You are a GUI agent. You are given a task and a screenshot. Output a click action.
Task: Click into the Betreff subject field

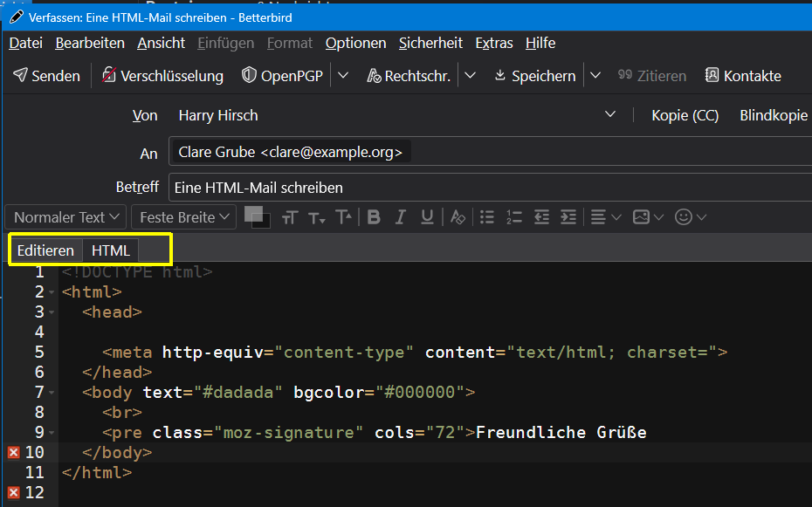click(489, 188)
